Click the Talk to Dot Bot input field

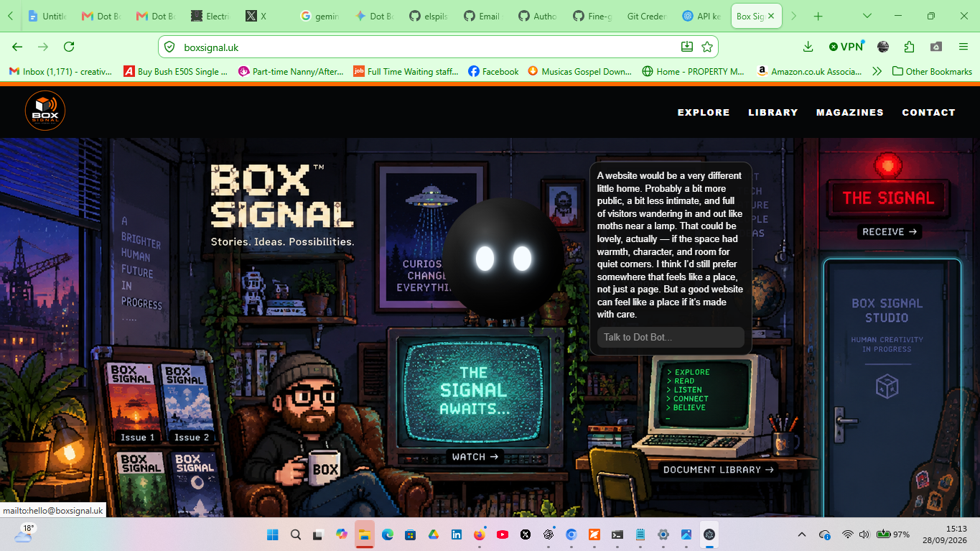670,337
